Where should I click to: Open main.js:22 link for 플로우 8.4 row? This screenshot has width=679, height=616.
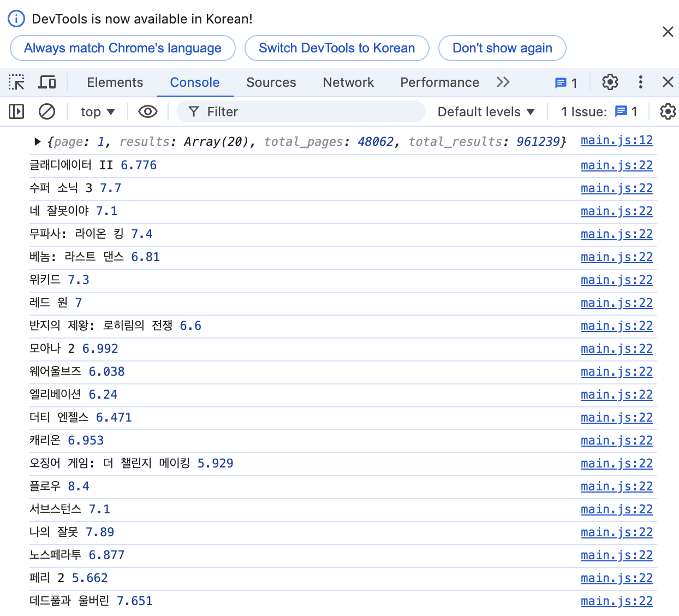point(617,487)
